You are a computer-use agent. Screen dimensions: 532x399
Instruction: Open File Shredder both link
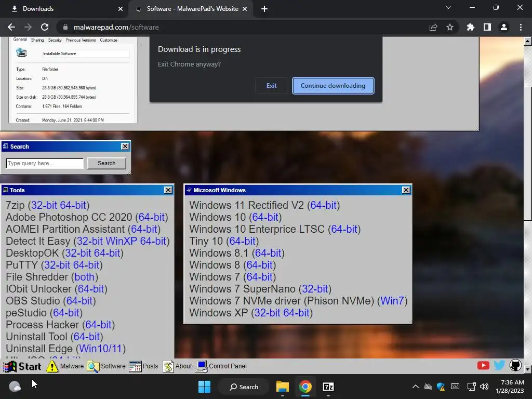(x=84, y=277)
